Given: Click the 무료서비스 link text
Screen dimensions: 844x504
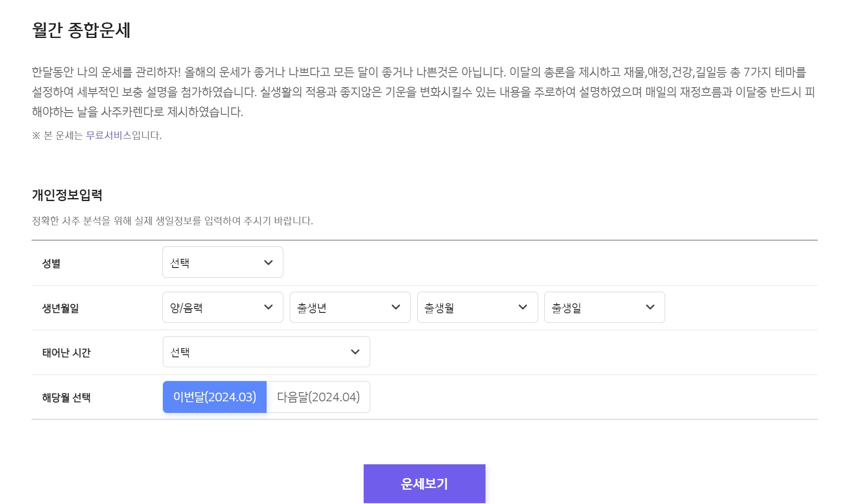Looking at the screenshot, I should pos(109,135).
